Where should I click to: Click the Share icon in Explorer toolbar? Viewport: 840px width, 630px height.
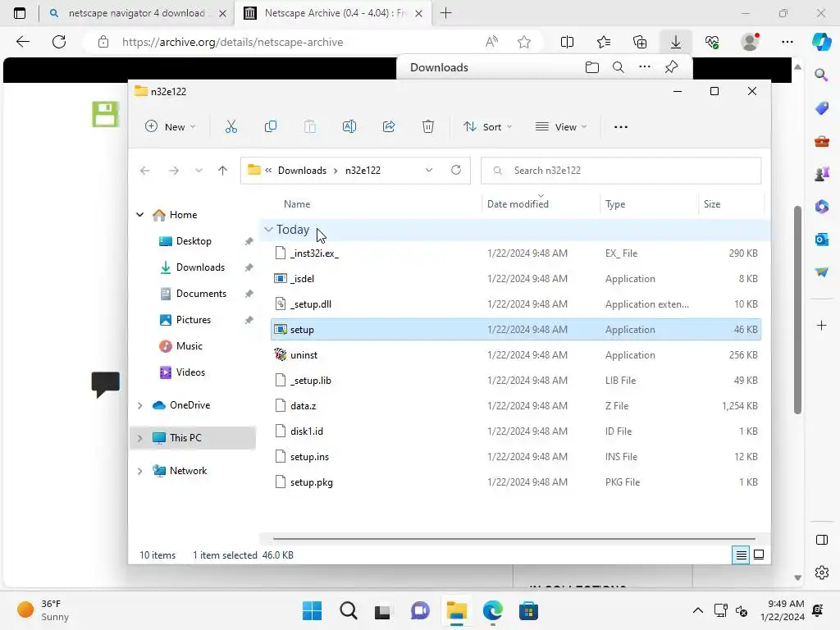click(x=389, y=127)
